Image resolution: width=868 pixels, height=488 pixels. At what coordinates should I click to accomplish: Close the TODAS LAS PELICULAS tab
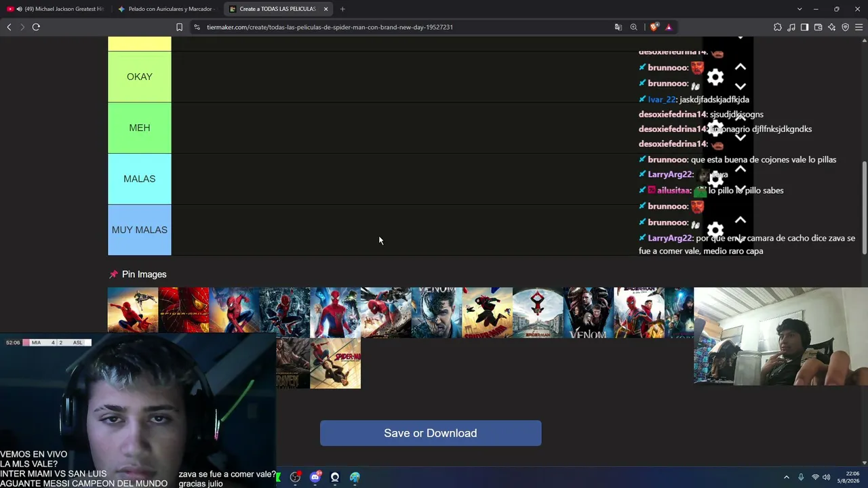tap(326, 9)
